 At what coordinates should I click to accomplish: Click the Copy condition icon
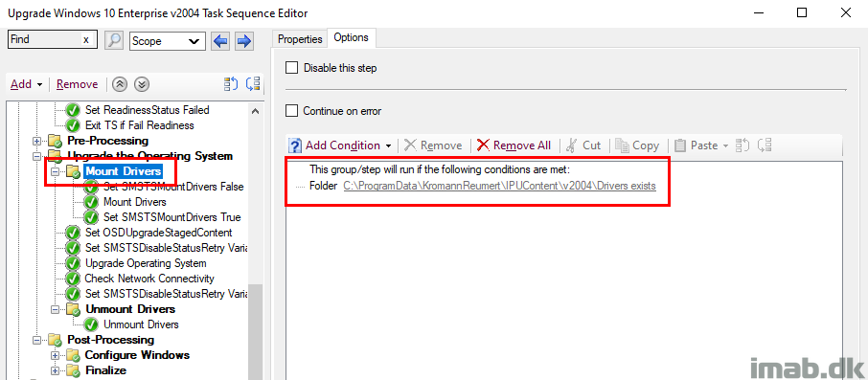(x=622, y=145)
